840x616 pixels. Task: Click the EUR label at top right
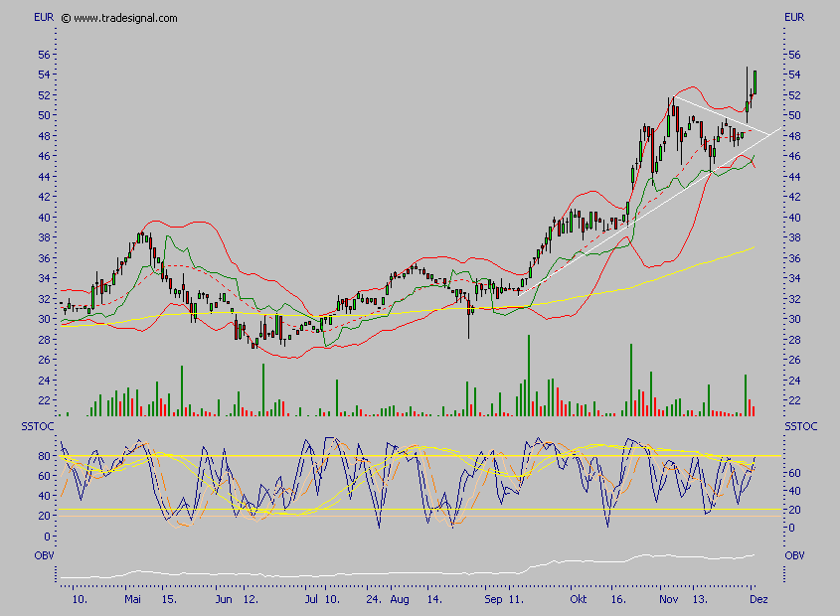[x=794, y=18]
